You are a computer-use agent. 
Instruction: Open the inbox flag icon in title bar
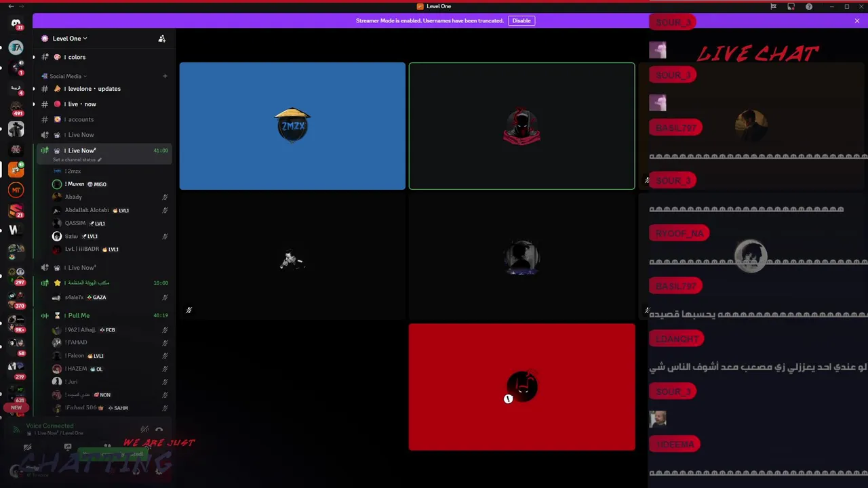[x=773, y=7]
